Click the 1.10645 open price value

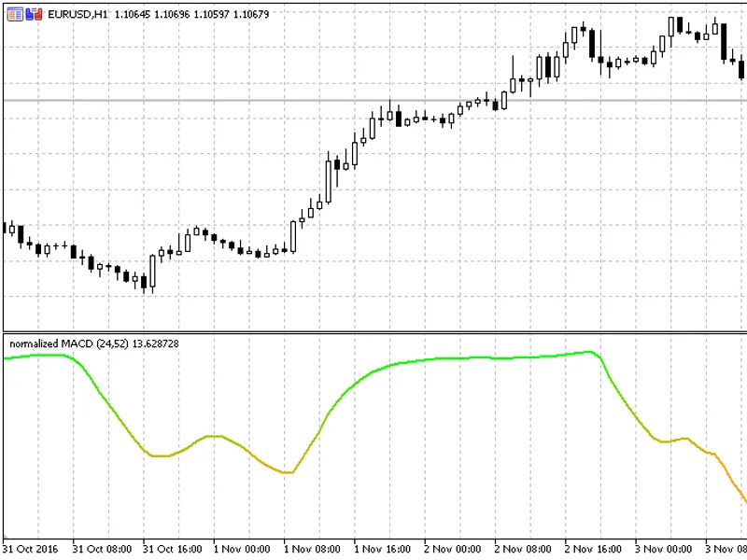coord(133,15)
